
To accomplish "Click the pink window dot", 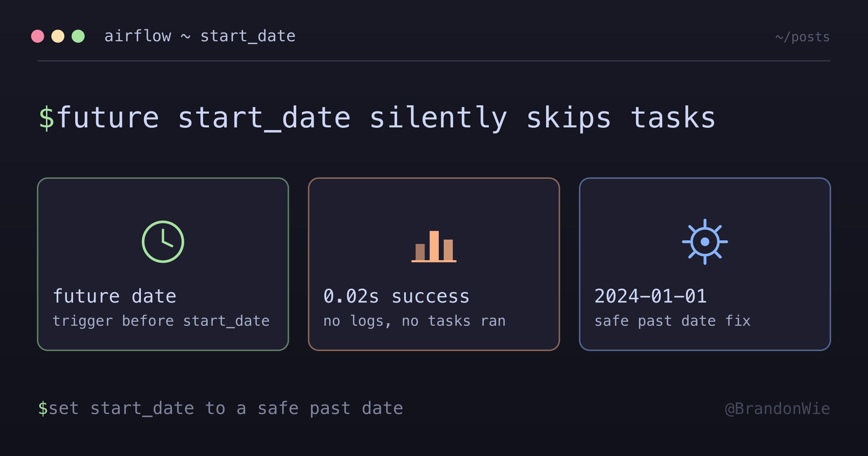I will click(x=38, y=36).
